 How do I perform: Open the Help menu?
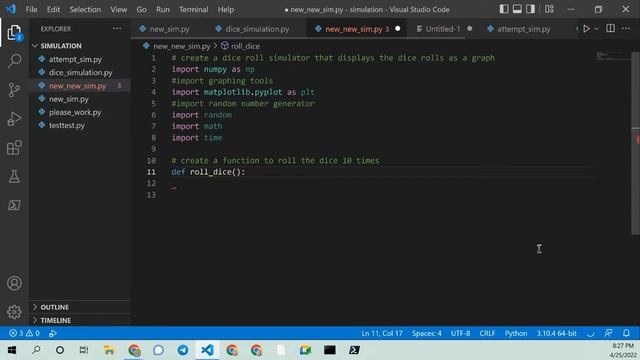coord(225,9)
